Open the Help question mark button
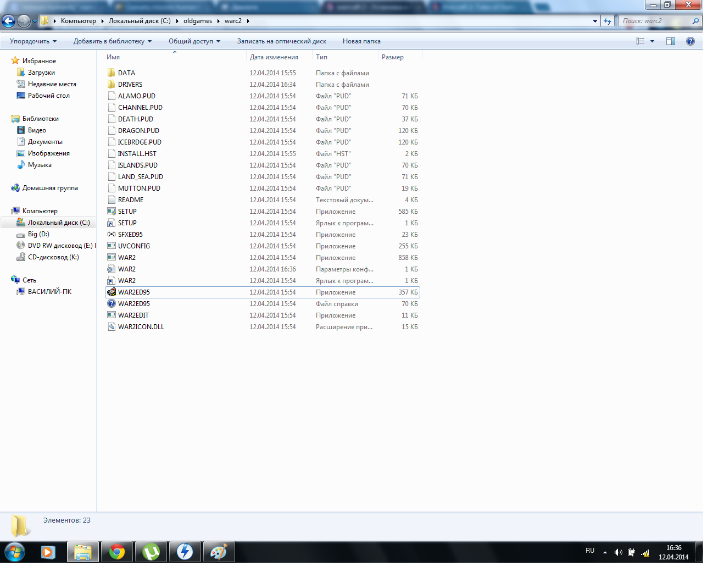Image resolution: width=713 pixels, height=588 pixels. click(x=690, y=41)
